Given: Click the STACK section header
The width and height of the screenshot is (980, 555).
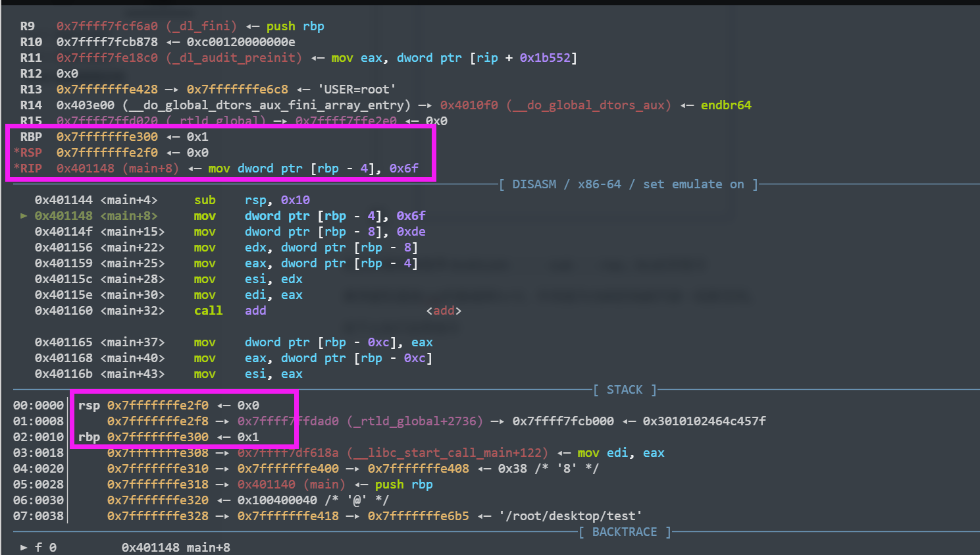Looking at the screenshot, I should pyautogui.click(x=625, y=390).
